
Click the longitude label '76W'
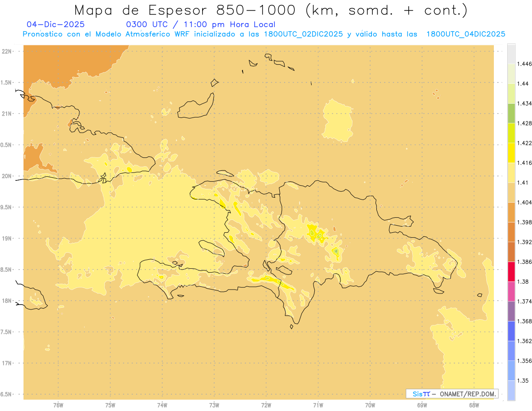pyautogui.click(x=58, y=405)
